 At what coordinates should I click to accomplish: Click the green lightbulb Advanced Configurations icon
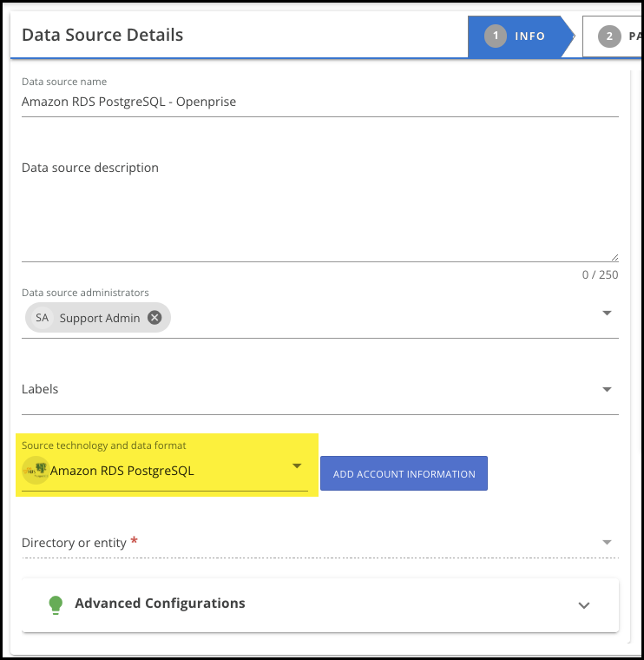point(56,605)
